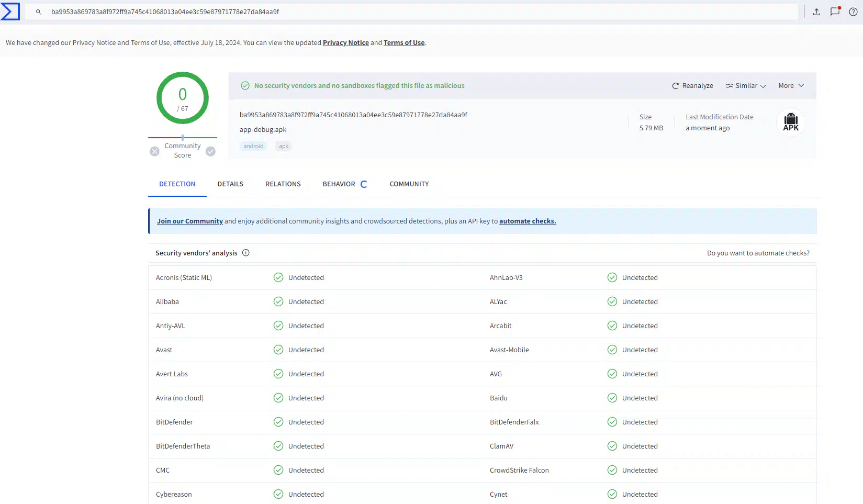This screenshot has width=863, height=504.
Task: Switch to the Detection tab
Action: click(x=177, y=184)
